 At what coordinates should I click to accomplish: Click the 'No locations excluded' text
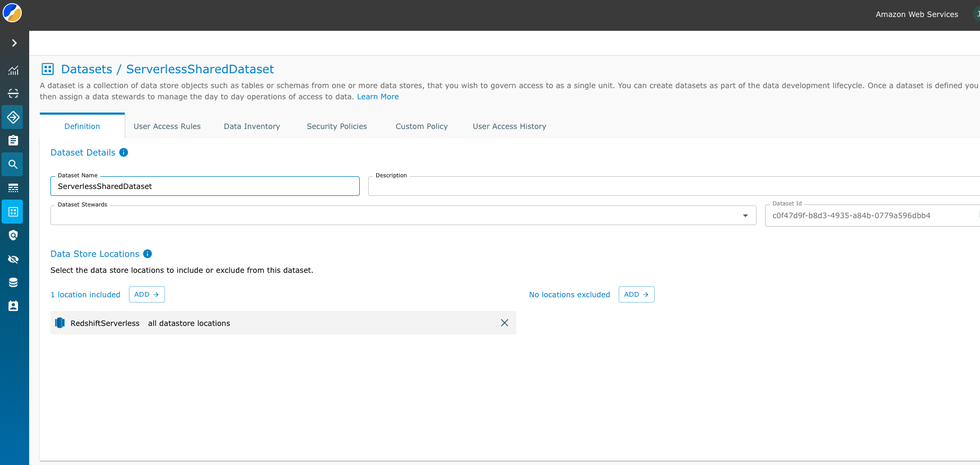pyautogui.click(x=569, y=295)
